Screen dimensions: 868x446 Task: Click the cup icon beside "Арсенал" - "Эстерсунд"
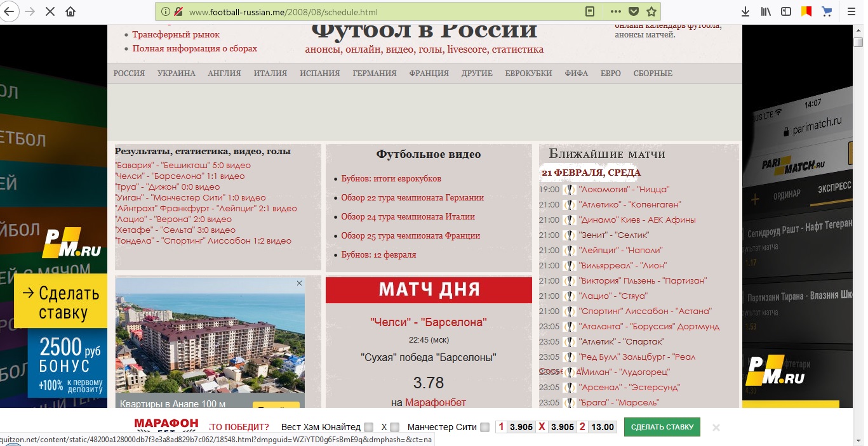tap(570, 388)
